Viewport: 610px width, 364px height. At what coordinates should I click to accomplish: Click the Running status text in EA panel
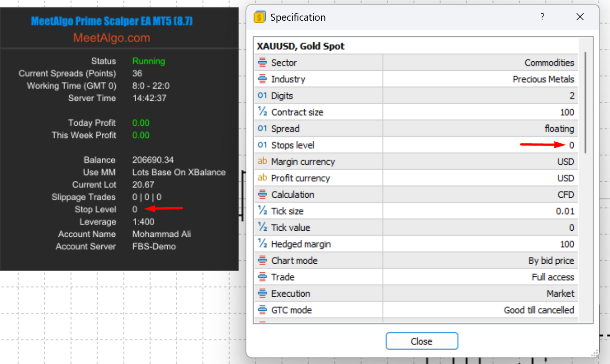148,61
